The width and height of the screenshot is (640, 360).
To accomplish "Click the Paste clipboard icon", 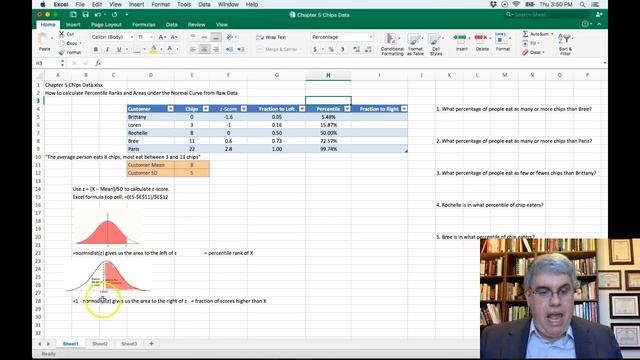I will [43, 39].
